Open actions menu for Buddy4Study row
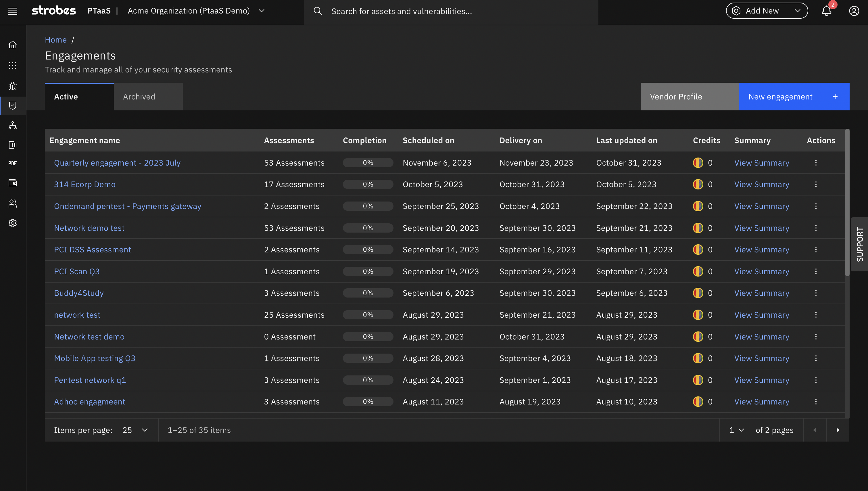Viewport: 868px width, 491px height. [x=816, y=293]
